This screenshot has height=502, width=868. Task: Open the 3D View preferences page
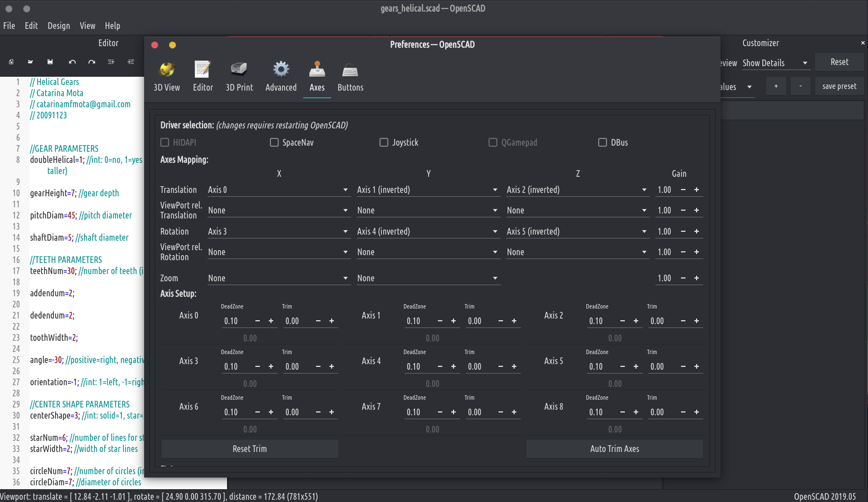point(167,77)
